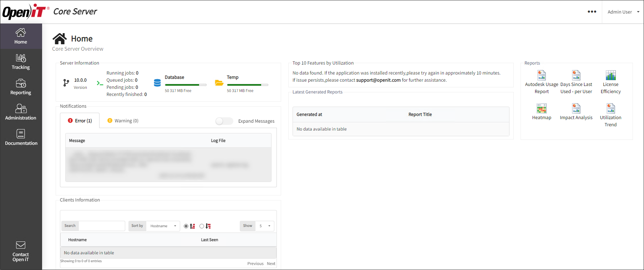The width and height of the screenshot is (644, 270).
Task: Launch the License Efficiency report
Action: pyautogui.click(x=610, y=76)
